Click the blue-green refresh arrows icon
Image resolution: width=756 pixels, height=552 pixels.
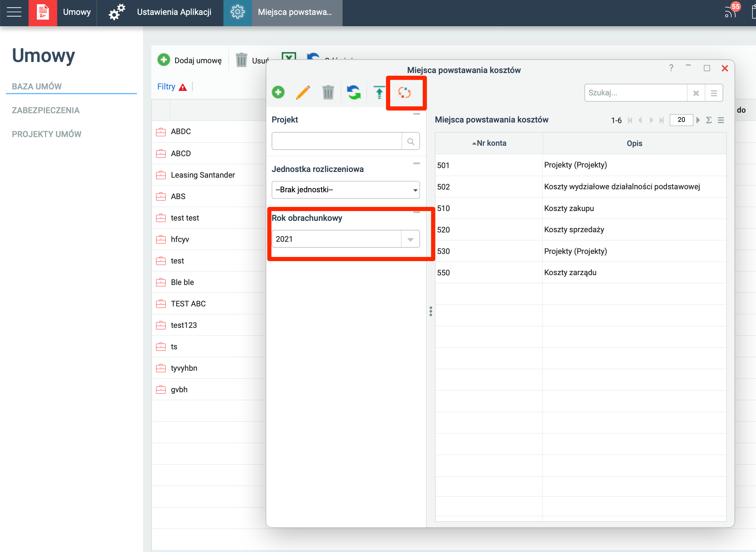pyautogui.click(x=354, y=92)
